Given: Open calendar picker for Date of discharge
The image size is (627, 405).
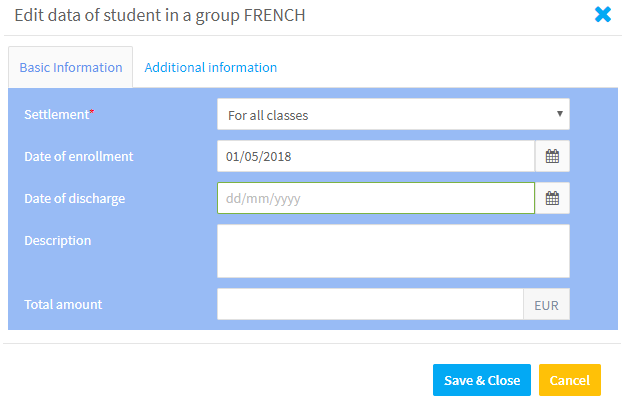Looking at the screenshot, I should pyautogui.click(x=552, y=198).
